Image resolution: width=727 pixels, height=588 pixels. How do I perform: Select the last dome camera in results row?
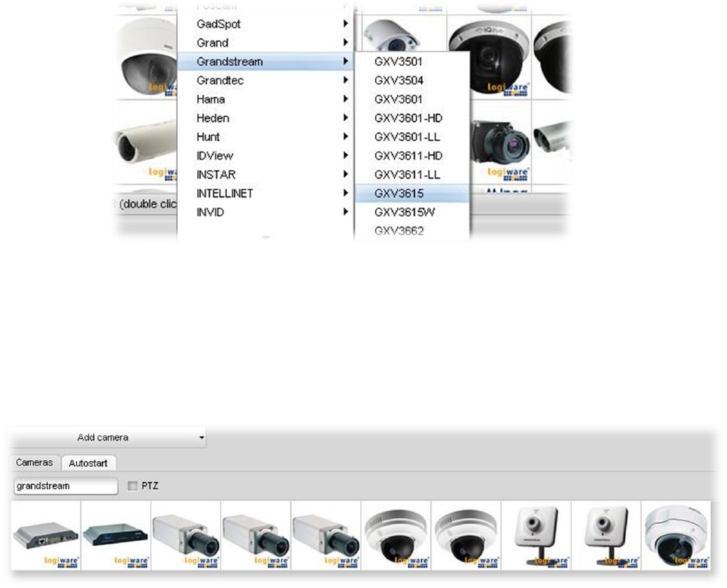click(675, 535)
